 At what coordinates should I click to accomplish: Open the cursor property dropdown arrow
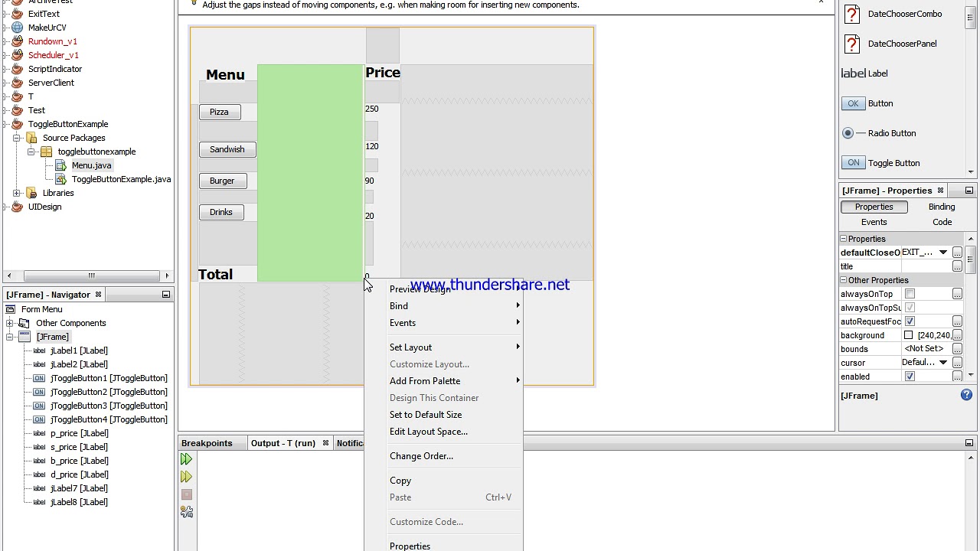pos(943,363)
